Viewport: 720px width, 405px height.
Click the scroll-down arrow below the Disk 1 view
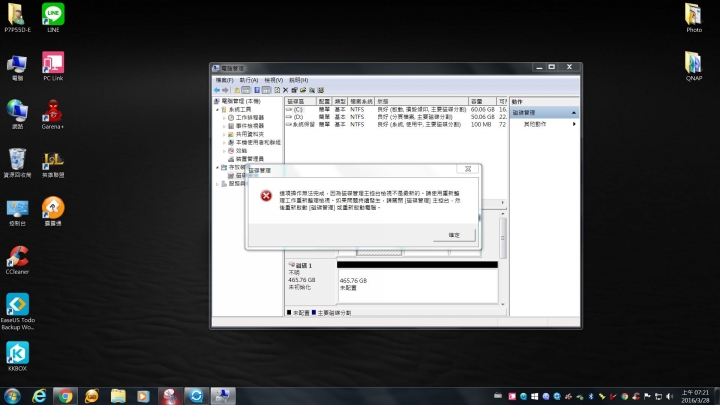coord(503,304)
